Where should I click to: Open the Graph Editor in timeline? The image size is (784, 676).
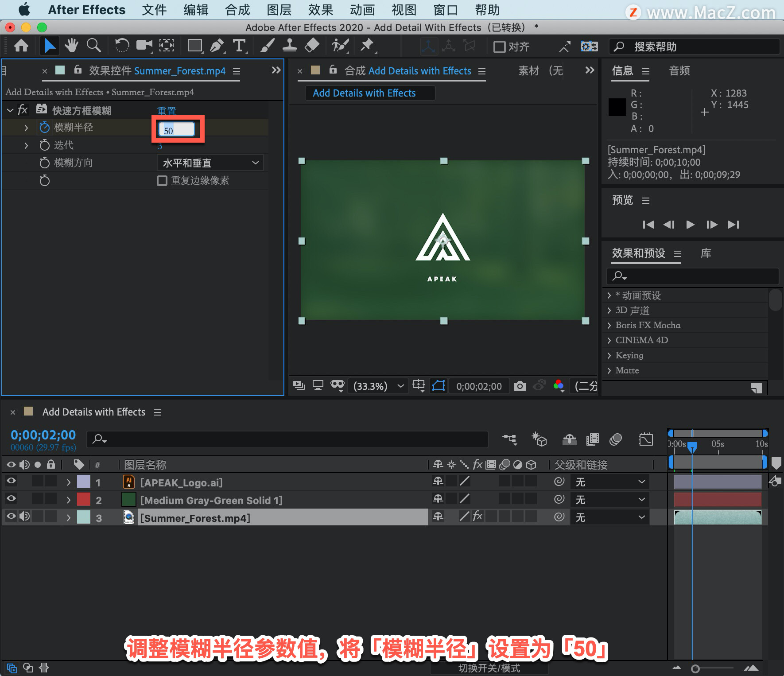(646, 439)
